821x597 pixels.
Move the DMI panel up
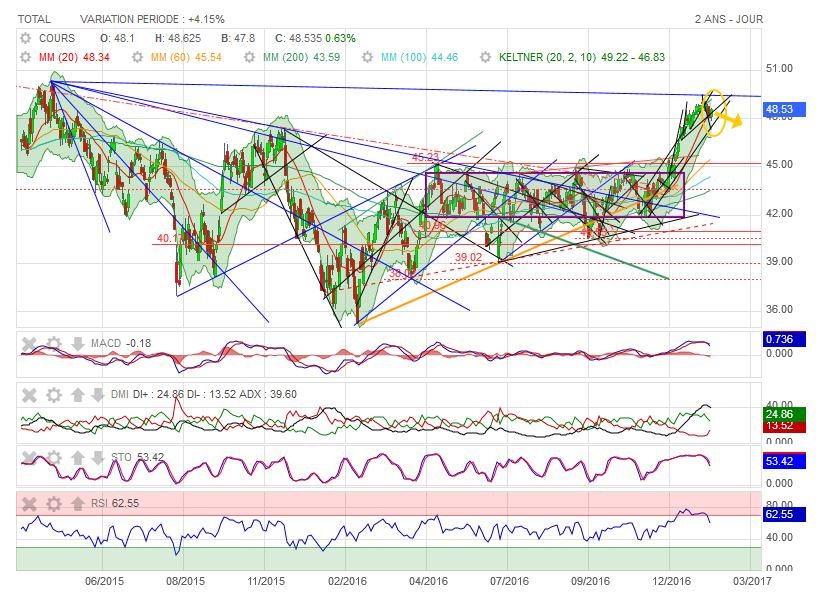77,395
